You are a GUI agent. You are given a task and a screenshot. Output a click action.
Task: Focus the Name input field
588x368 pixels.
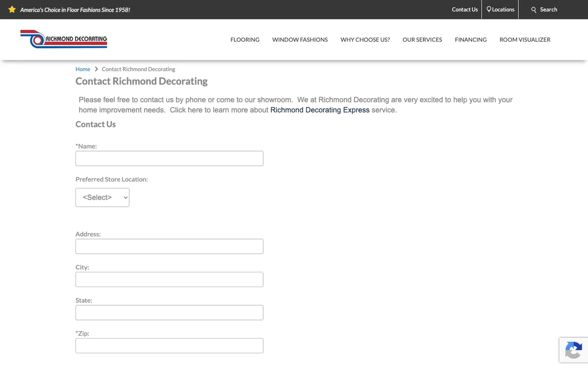click(169, 158)
